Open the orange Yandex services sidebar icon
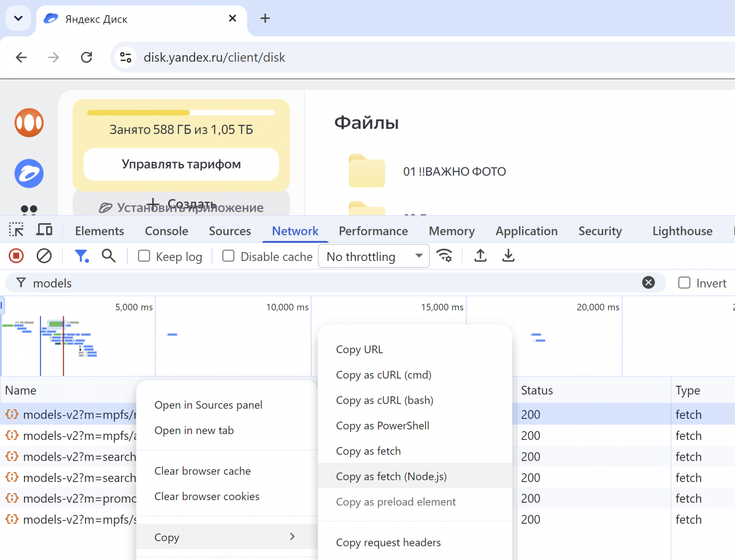This screenshot has height=560, width=735. (29, 123)
